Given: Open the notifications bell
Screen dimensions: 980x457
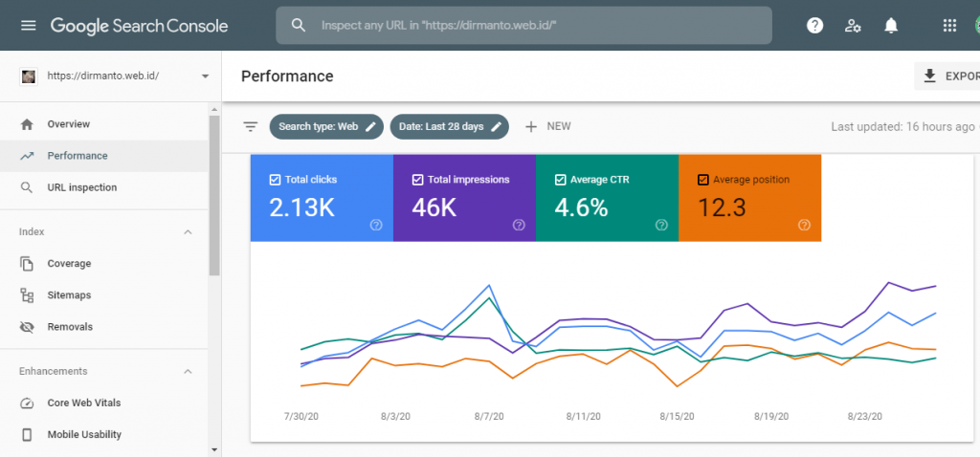Looking at the screenshot, I should click(891, 26).
